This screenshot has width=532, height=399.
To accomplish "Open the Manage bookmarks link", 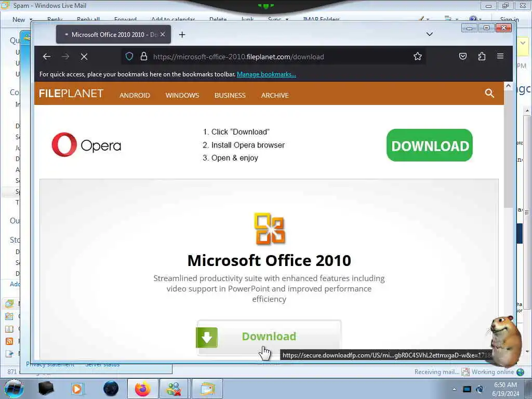I will pyautogui.click(x=267, y=74).
